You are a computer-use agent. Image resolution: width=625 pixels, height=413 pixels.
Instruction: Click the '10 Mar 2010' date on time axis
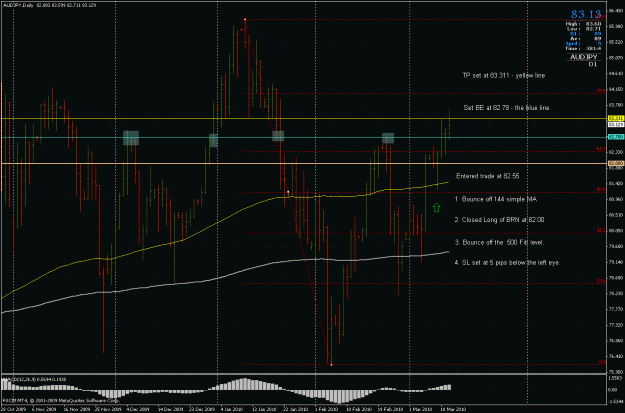453,409
